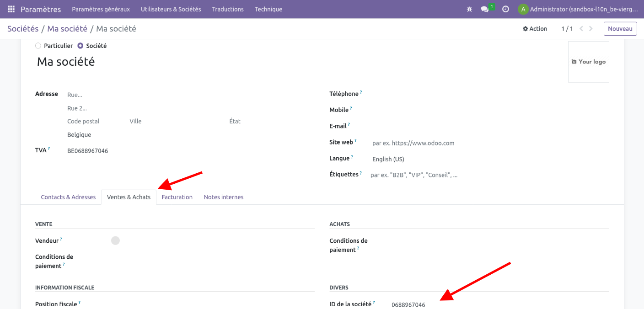Select the Société radio button
This screenshot has height=309, width=644.
click(x=80, y=46)
